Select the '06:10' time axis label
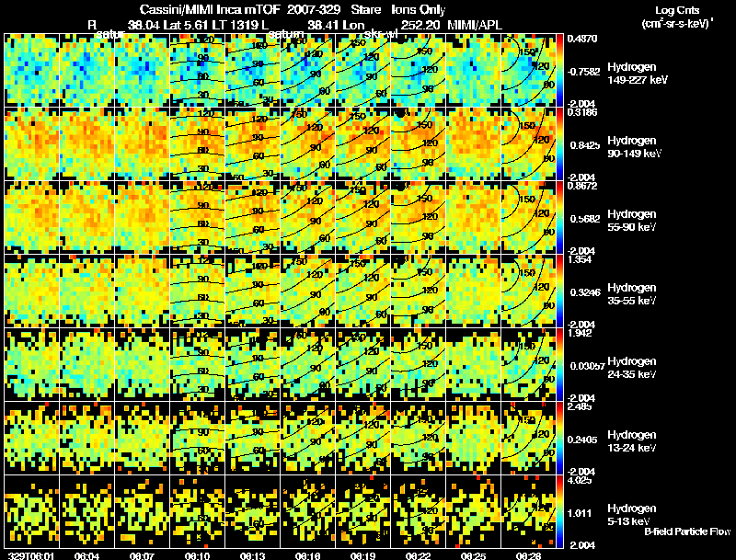 (x=197, y=555)
